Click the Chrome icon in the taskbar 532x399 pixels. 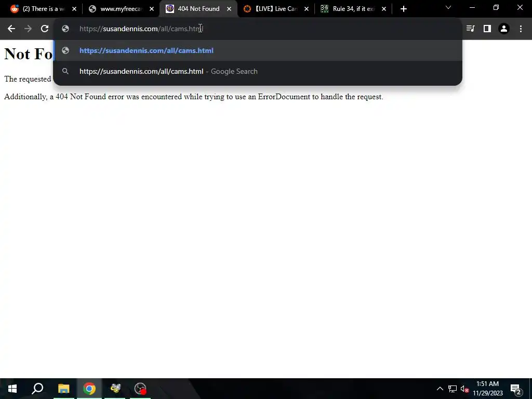pos(89,389)
